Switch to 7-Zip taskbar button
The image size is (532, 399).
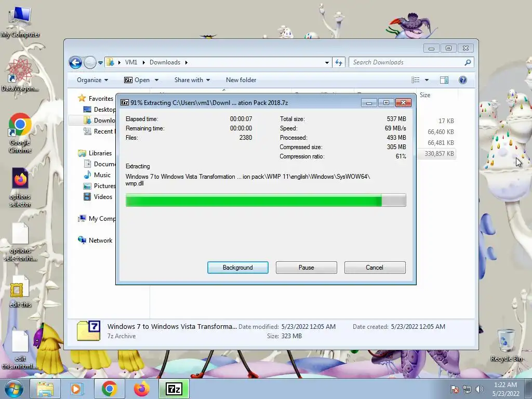[x=174, y=389]
